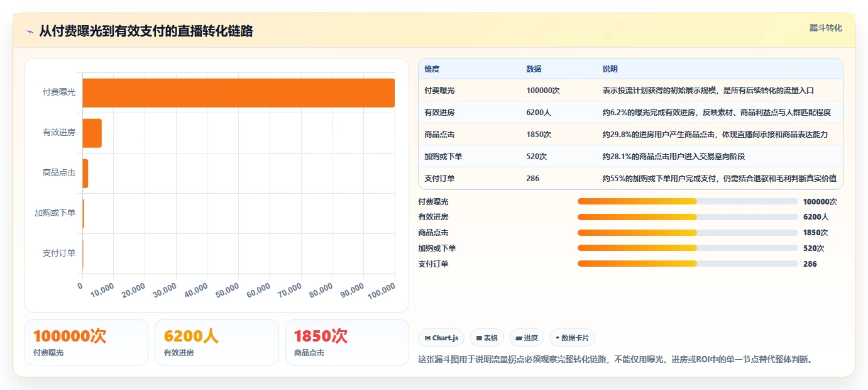The height and width of the screenshot is (390, 868).
Task: Click the 付费曝光 bar in the chart
Action: [239, 92]
